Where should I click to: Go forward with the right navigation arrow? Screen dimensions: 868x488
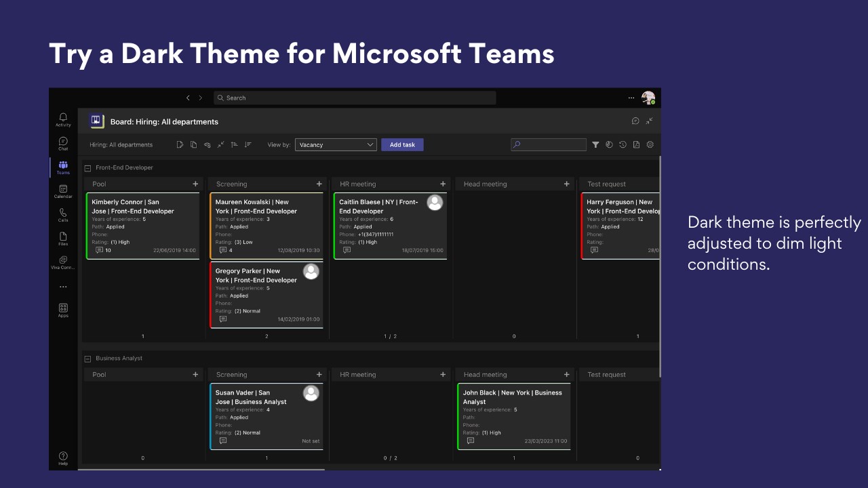coord(201,98)
